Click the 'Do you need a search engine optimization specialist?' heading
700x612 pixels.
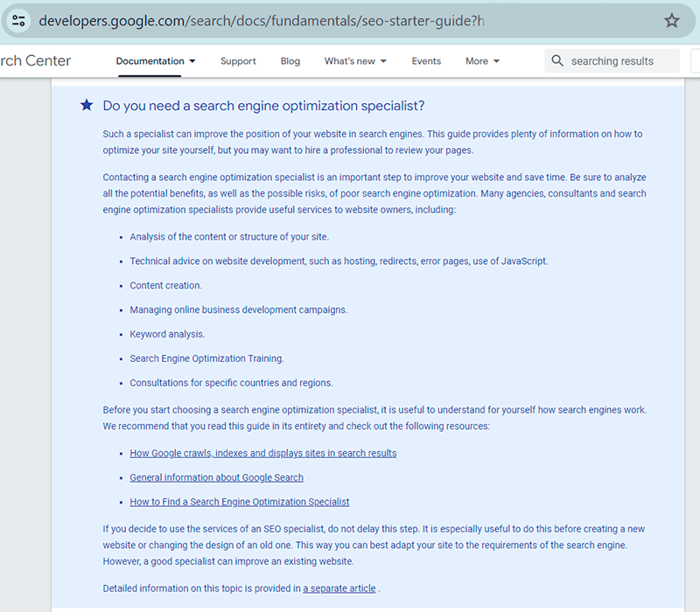tap(263, 106)
